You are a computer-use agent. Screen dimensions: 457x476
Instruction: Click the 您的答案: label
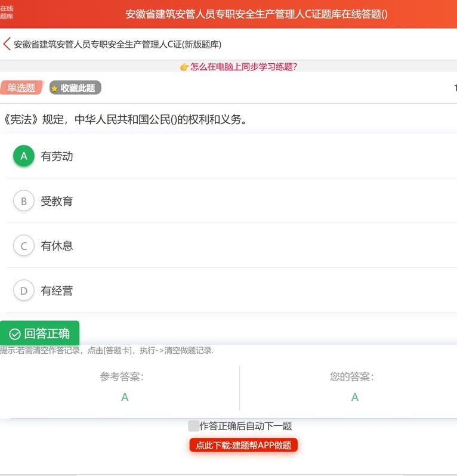coord(352,377)
